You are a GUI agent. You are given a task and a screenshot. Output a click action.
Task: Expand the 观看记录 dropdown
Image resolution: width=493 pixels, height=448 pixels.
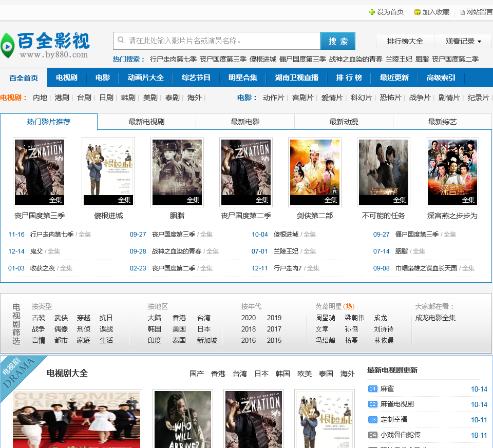tap(463, 41)
